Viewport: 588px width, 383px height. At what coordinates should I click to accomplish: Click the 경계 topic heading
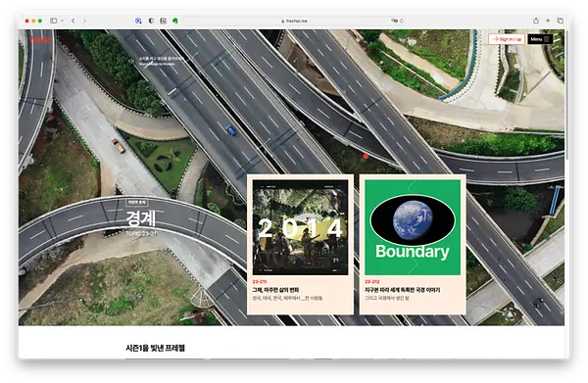pyautogui.click(x=141, y=218)
